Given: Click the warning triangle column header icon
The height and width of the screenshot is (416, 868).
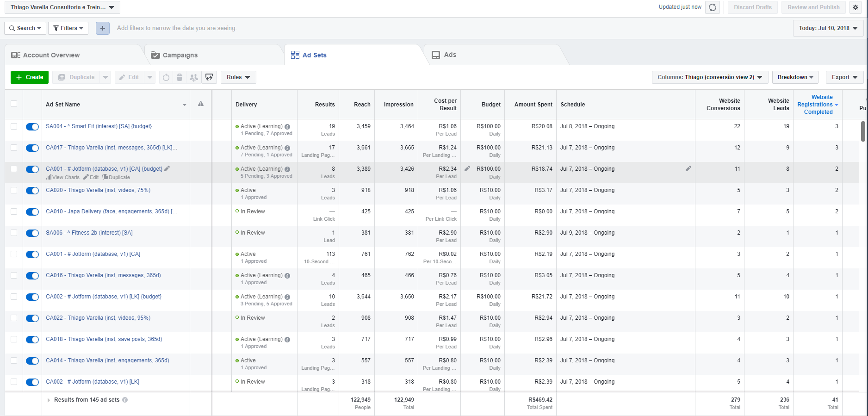Looking at the screenshot, I should click(201, 104).
